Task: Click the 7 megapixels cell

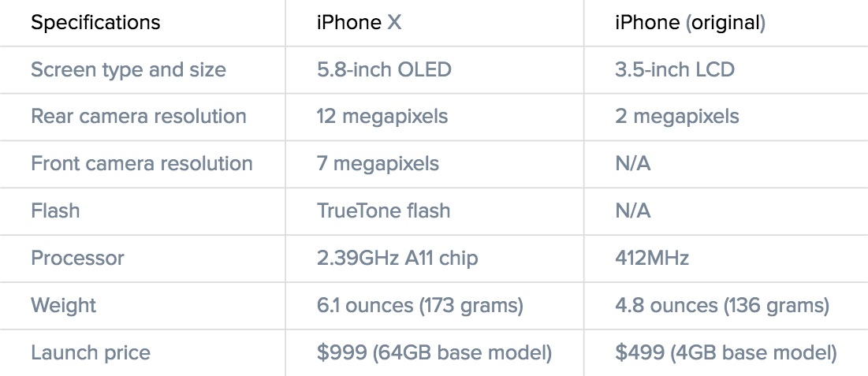Action: 378,164
